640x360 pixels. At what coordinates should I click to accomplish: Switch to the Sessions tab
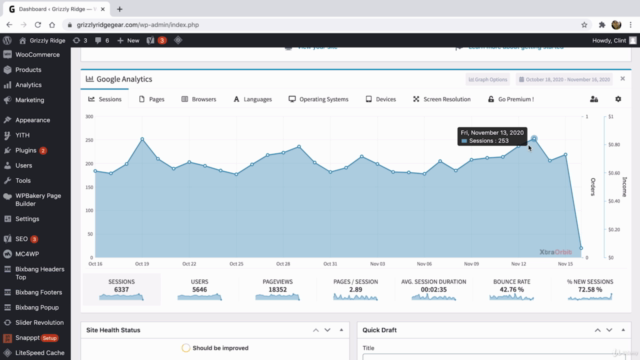(105, 99)
